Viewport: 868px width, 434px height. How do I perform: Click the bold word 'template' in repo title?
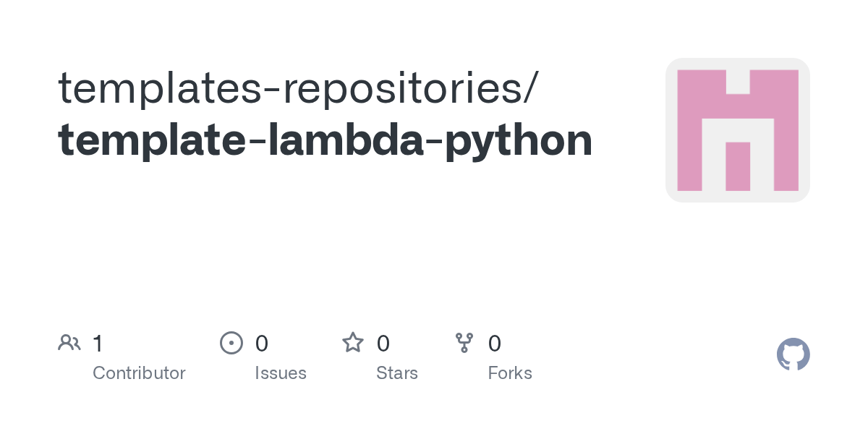(152, 140)
